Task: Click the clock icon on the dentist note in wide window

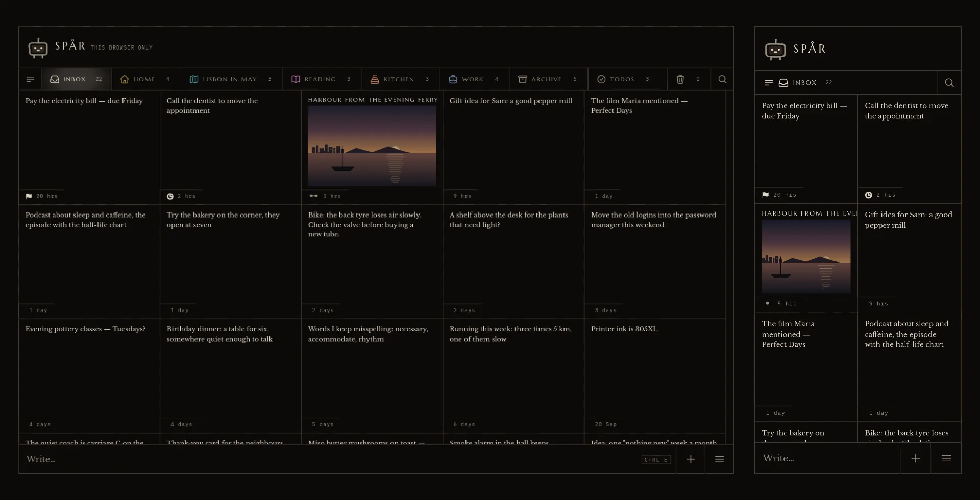Action: click(170, 196)
